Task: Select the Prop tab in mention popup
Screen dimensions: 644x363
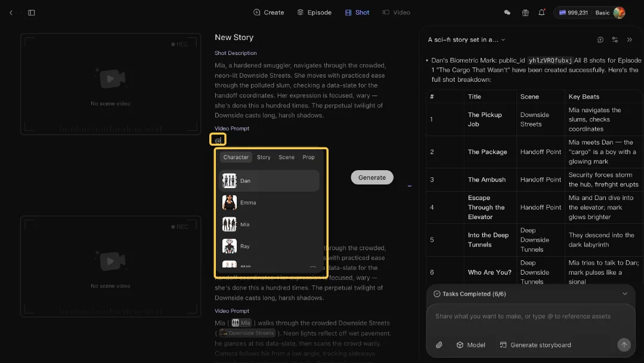Action: [308, 157]
